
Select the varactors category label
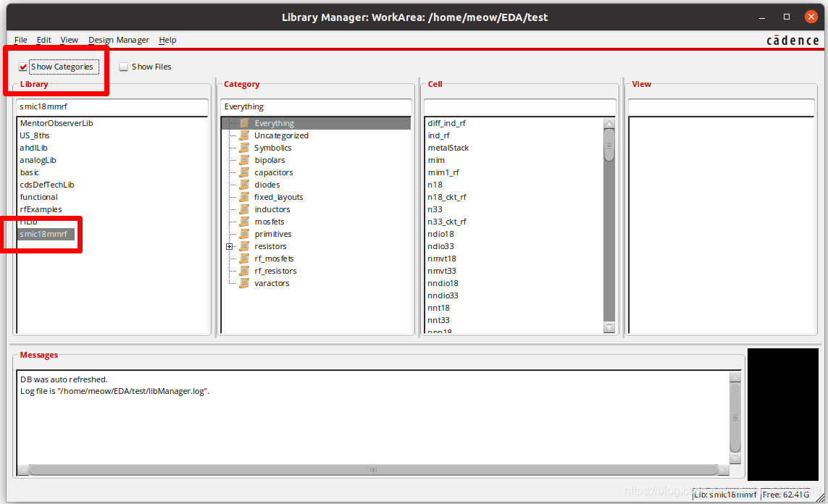272,283
